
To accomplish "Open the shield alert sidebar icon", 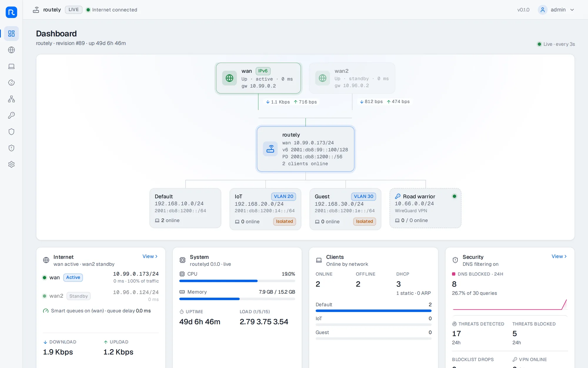I will pos(11,148).
